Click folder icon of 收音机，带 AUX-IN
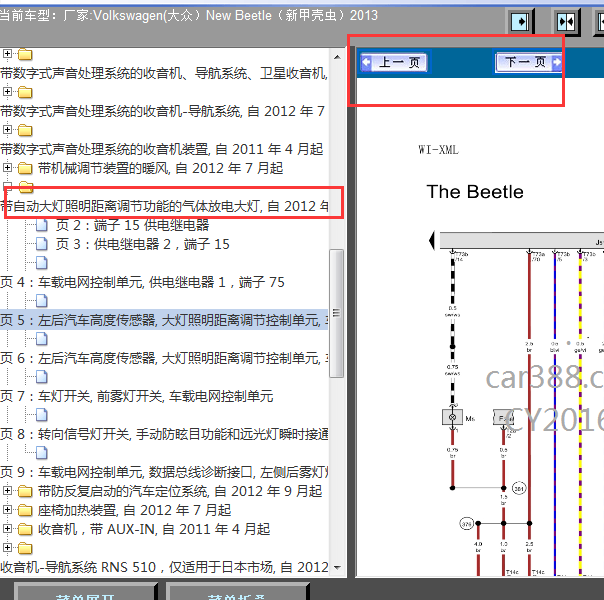 25,530
